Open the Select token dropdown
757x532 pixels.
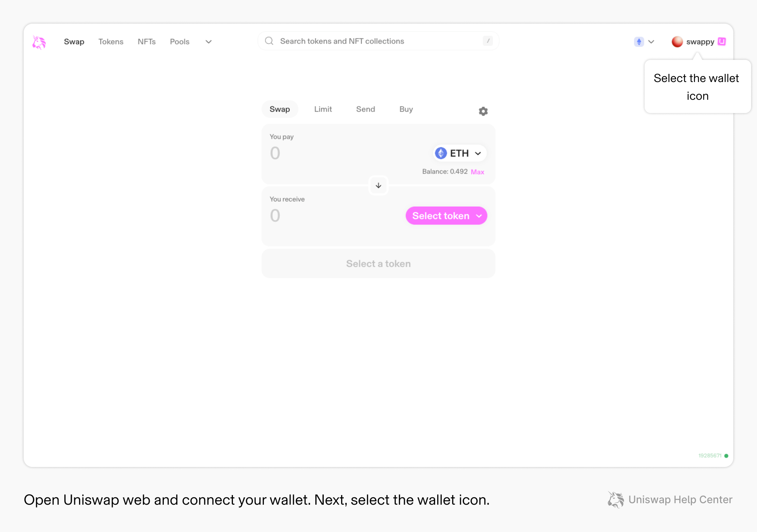click(x=446, y=216)
